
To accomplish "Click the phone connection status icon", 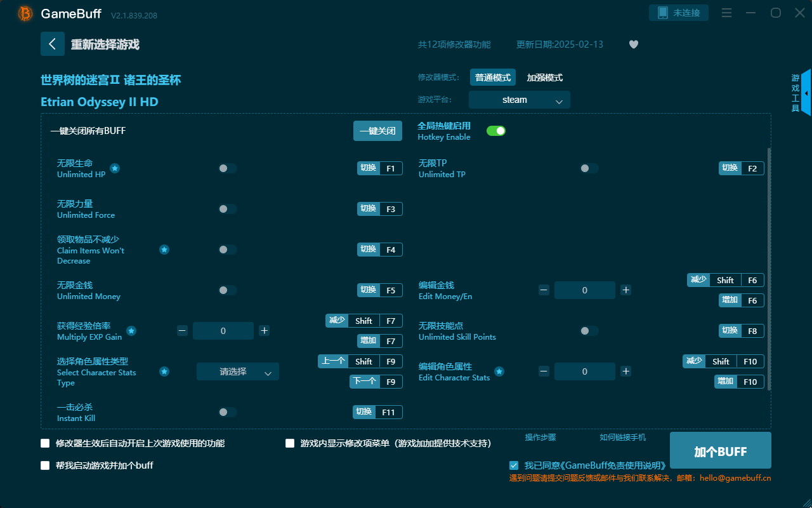I will tap(663, 13).
